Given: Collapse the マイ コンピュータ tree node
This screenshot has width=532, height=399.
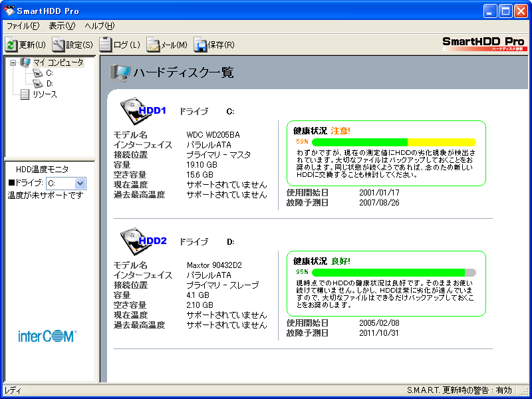Looking at the screenshot, I should [x=13, y=63].
